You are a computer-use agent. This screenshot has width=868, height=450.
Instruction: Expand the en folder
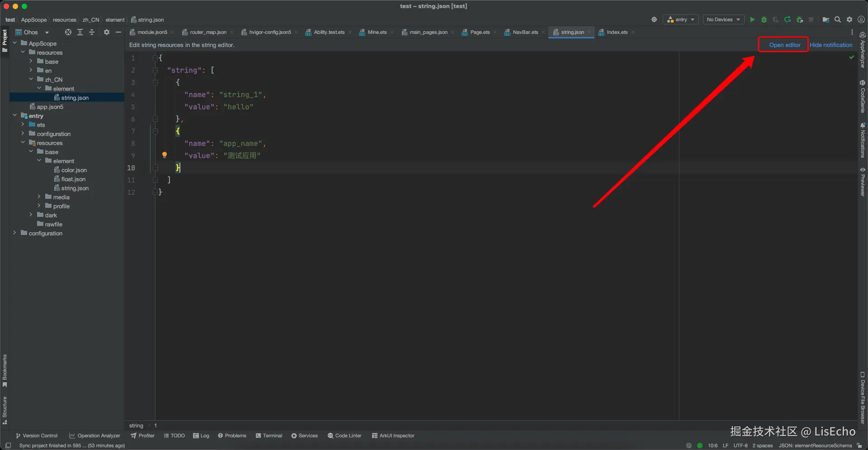[x=31, y=70]
